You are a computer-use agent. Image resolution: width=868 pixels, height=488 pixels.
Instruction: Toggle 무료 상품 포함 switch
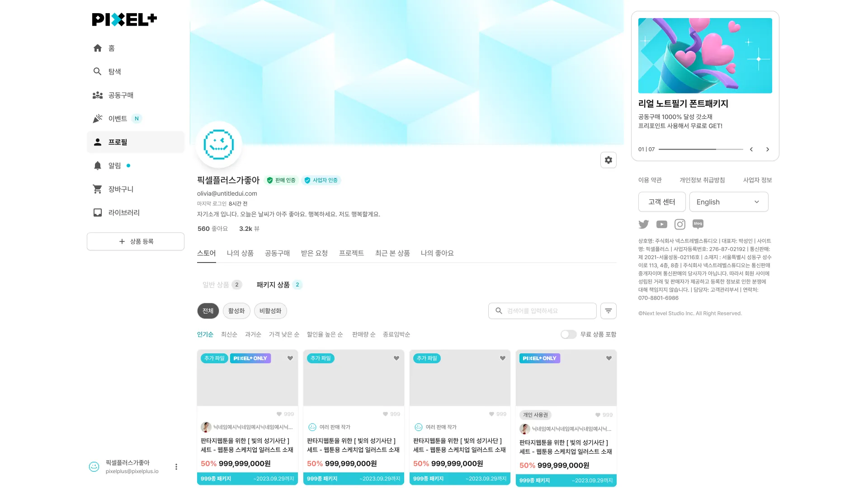[x=568, y=334]
